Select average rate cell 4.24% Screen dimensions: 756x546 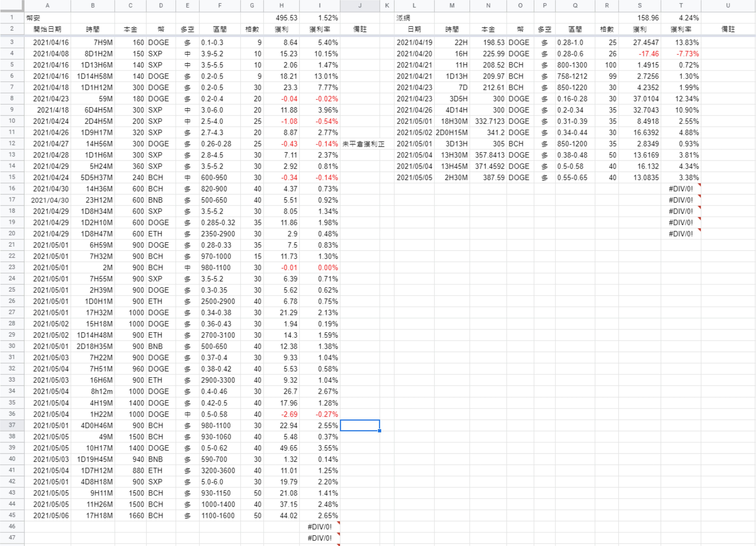681,18
